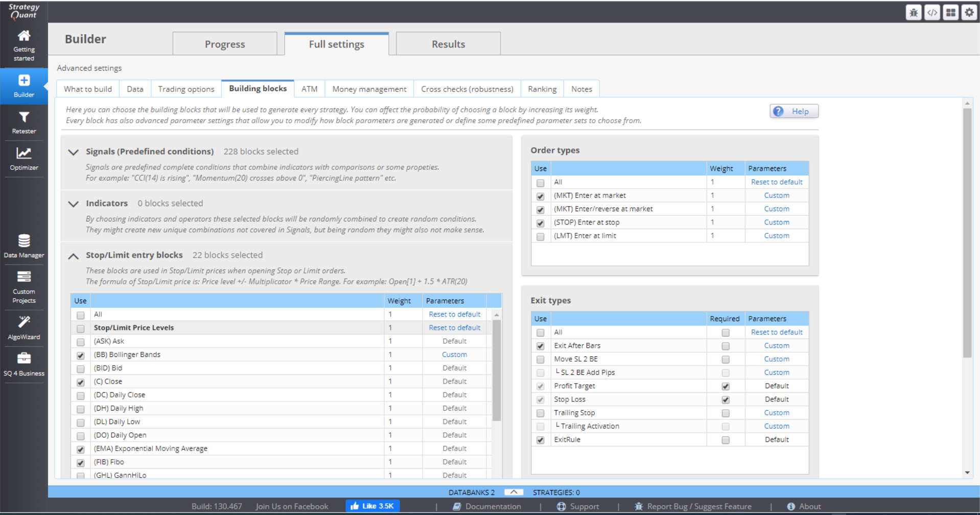Select the Builder sidebar icon

(x=24, y=80)
